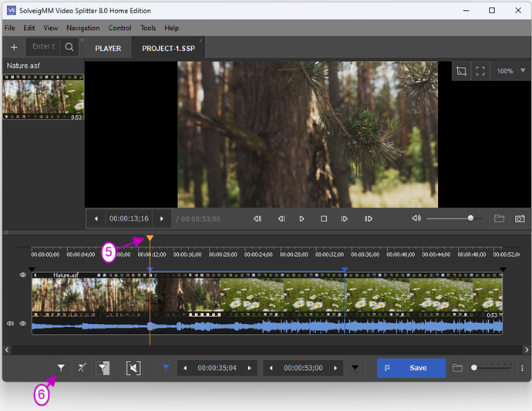Toggle audio track visibility eye

click(x=22, y=323)
